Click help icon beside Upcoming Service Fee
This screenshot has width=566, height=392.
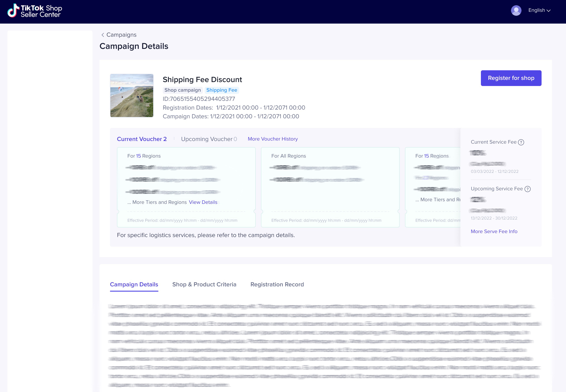tap(527, 189)
